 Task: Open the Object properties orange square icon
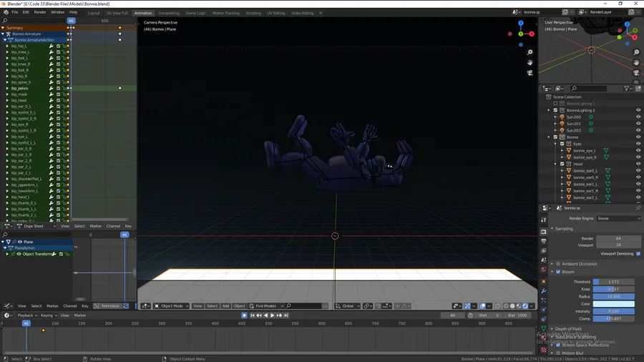click(544, 282)
